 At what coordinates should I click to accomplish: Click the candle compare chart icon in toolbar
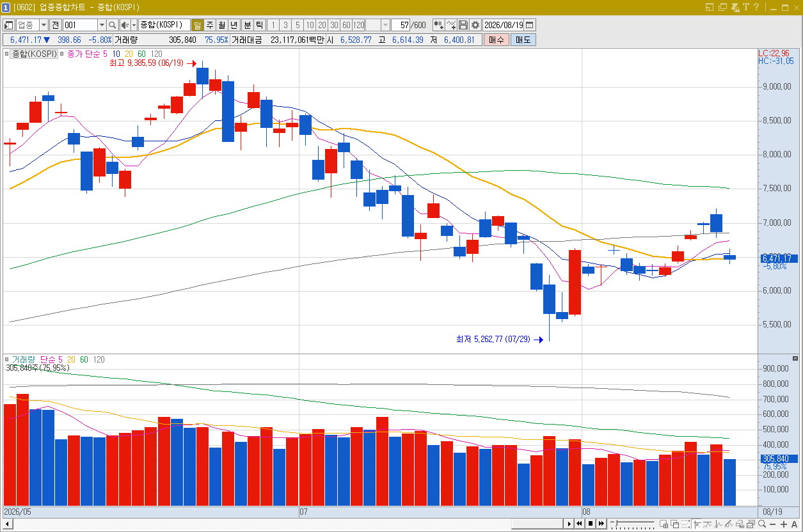click(438, 25)
